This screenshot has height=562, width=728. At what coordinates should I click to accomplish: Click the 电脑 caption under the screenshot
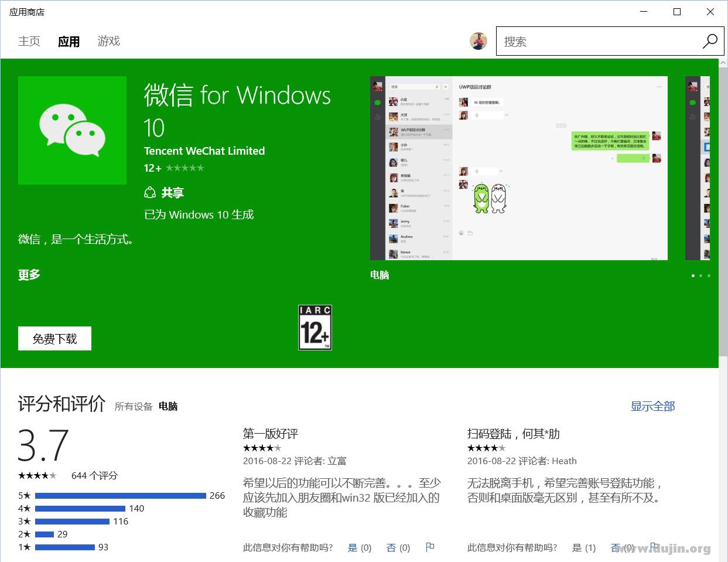(x=380, y=275)
